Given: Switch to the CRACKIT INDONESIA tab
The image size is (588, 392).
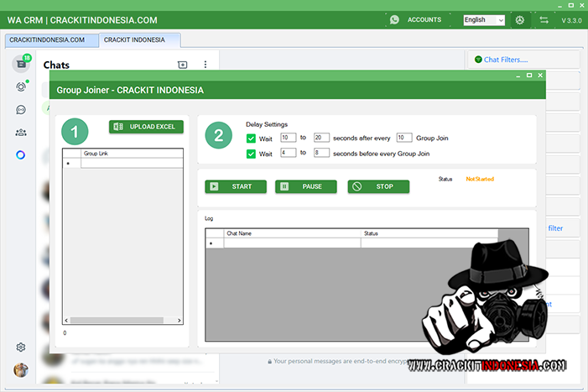Looking at the screenshot, I should (134, 39).
